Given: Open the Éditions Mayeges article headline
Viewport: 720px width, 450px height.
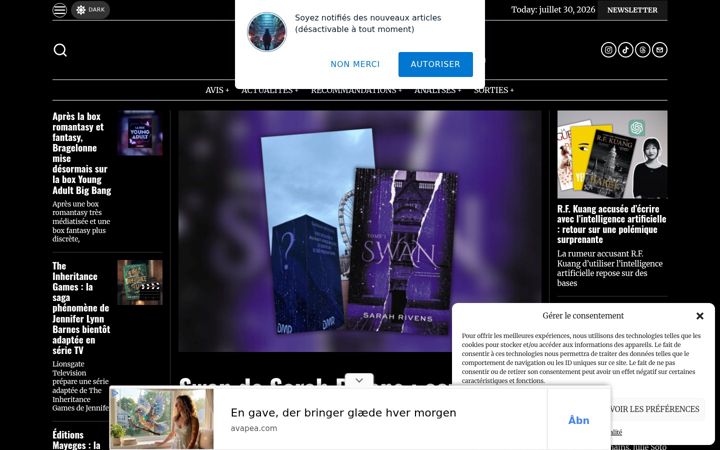Looking at the screenshot, I should pos(76,440).
